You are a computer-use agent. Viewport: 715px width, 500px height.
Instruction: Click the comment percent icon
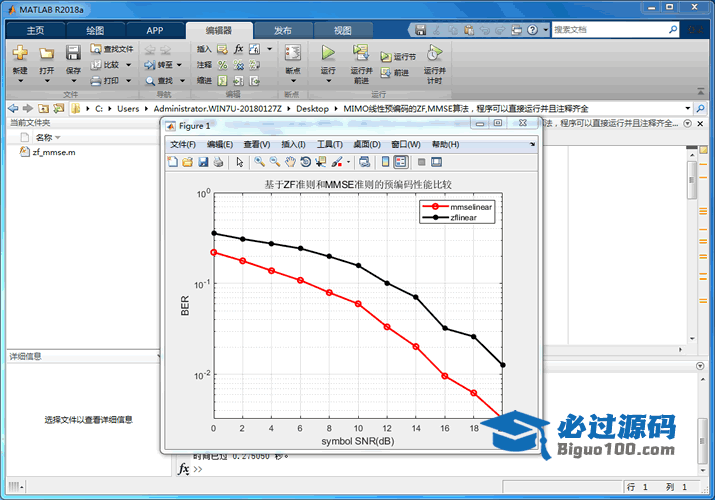pos(223,65)
